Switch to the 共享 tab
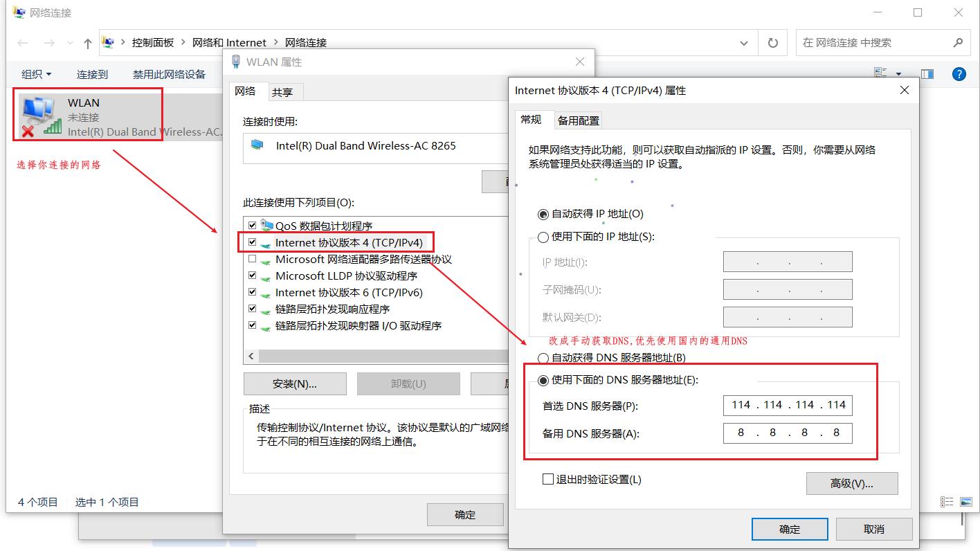The width and height of the screenshot is (980, 551). 282,92
